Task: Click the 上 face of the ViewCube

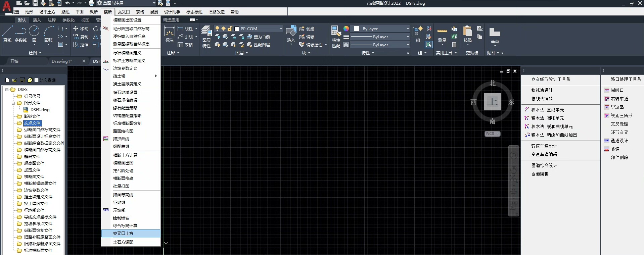Action: (492, 102)
